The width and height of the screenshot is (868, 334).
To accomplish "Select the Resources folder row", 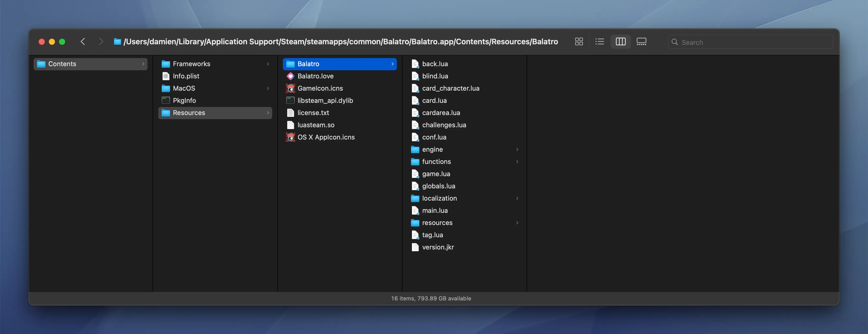I will pos(215,113).
